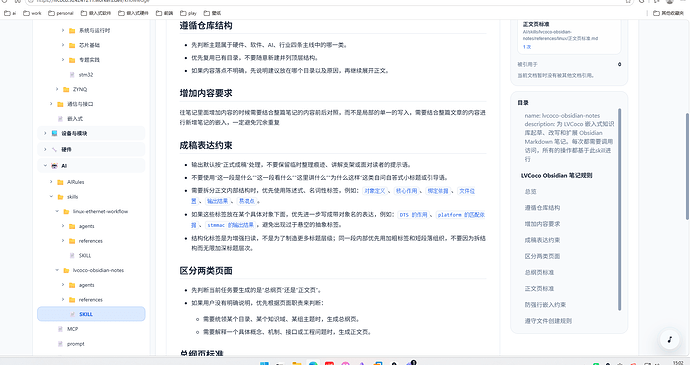
Task: Jump to 防强行嵌入约束 in the table of contents
Action: (x=545, y=305)
